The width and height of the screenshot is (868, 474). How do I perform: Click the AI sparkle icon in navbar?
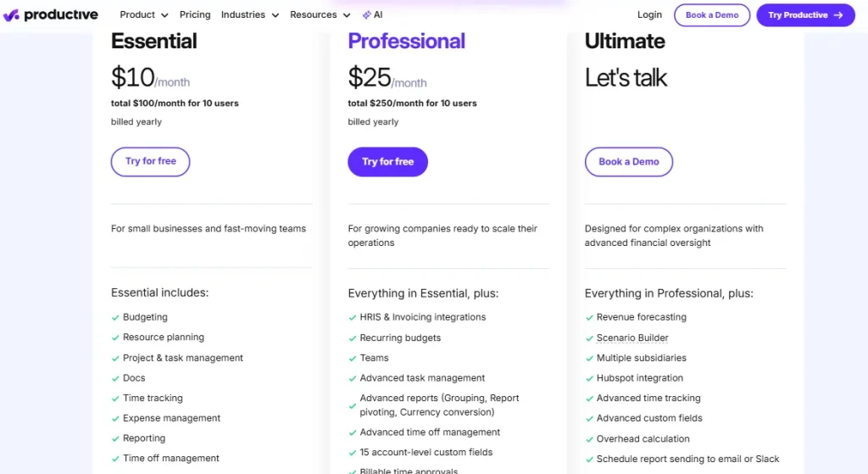point(366,15)
